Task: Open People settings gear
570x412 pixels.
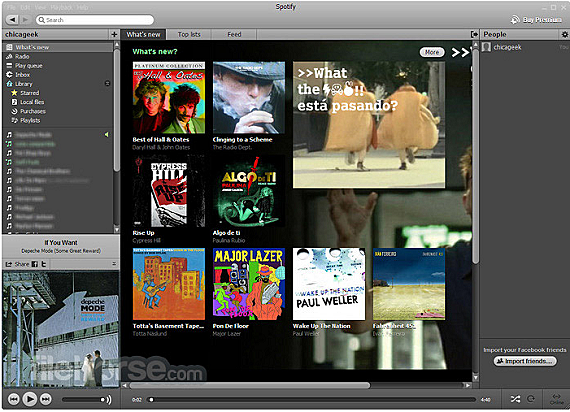Action: [565, 34]
